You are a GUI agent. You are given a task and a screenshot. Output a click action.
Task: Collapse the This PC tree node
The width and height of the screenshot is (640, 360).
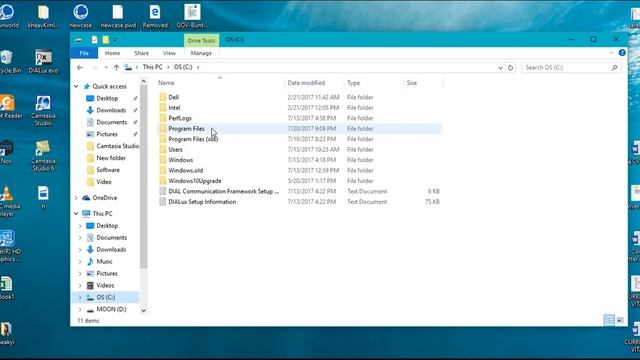point(76,213)
